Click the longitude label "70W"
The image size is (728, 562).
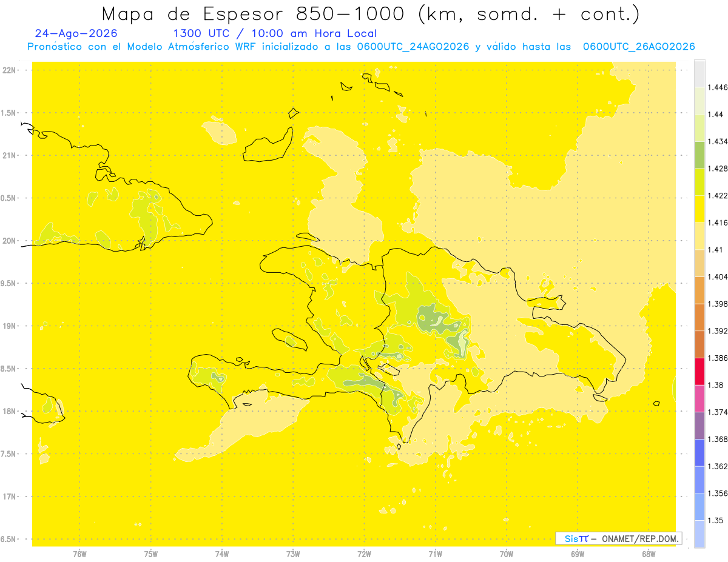(x=507, y=554)
